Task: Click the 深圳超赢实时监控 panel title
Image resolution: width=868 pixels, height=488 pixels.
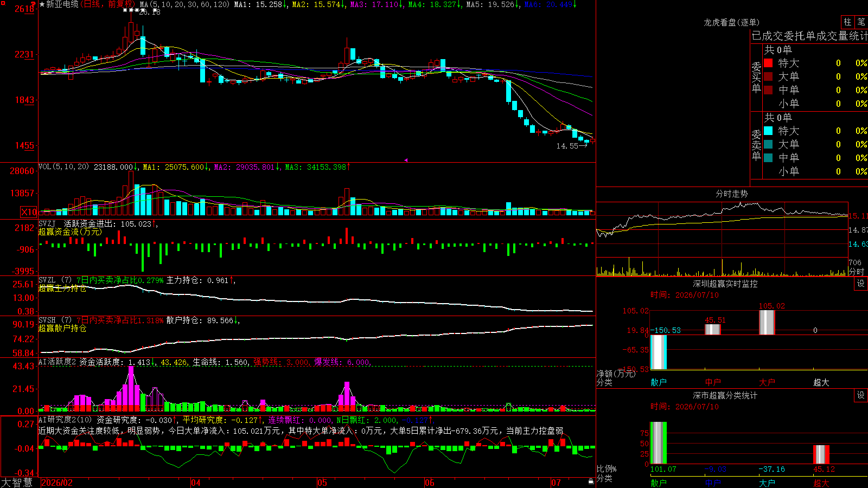Action: click(x=725, y=284)
